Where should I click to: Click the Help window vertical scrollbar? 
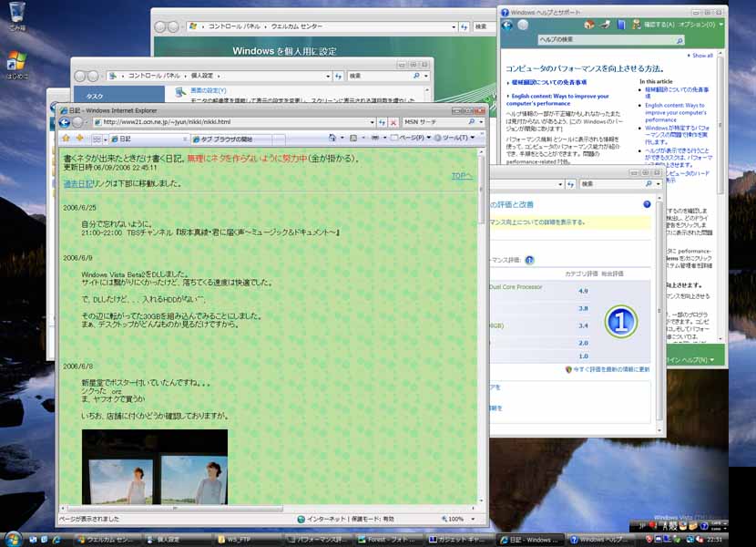tap(720, 197)
